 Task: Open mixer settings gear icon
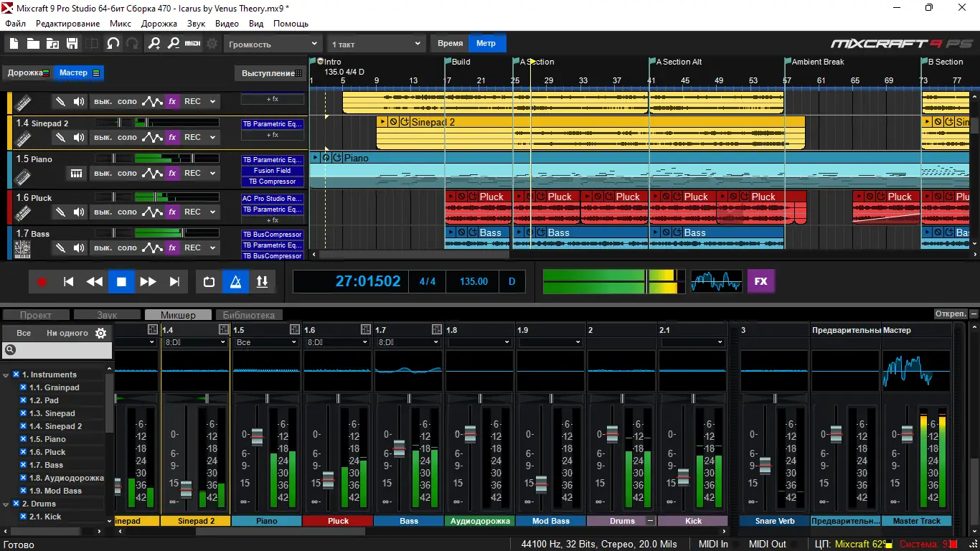click(101, 333)
